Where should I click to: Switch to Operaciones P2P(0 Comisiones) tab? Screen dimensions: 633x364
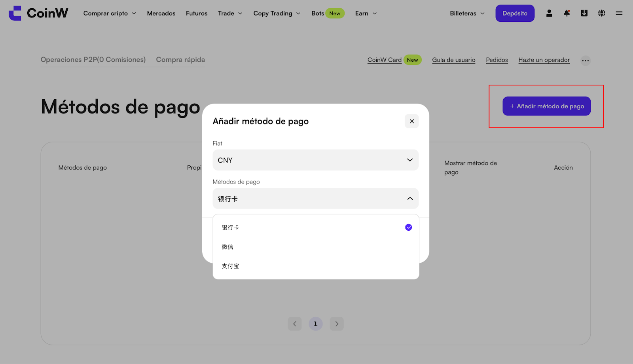point(93,59)
